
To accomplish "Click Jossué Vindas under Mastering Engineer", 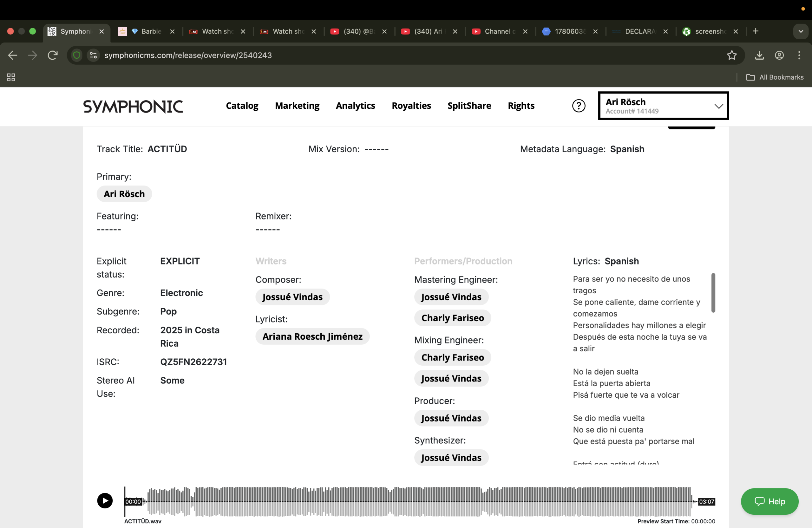I will pos(451,297).
